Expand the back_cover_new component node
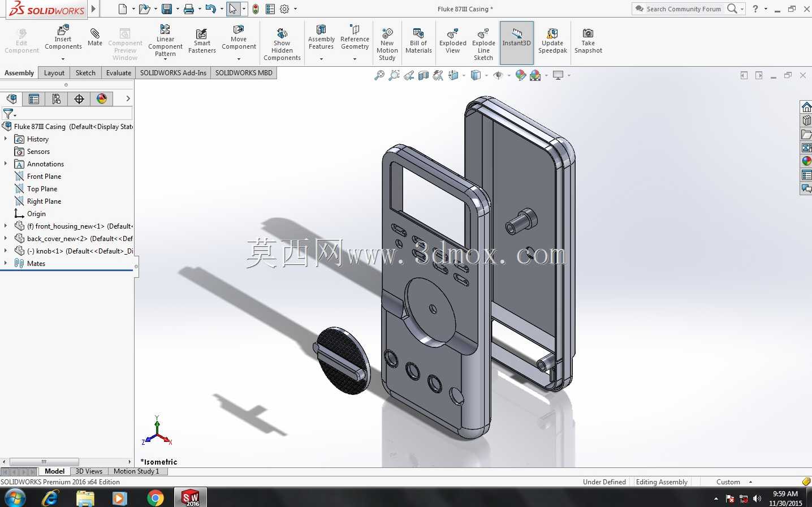The image size is (812, 507). point(6,238)
